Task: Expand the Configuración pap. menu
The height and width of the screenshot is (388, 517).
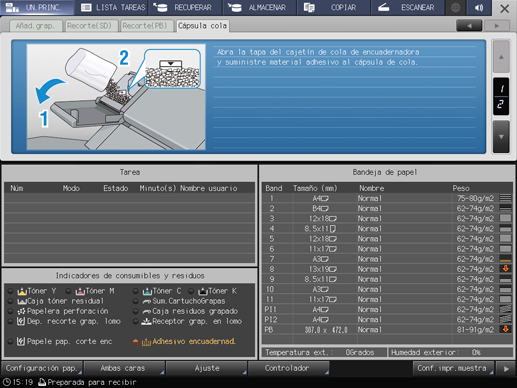Action: click(42, 368)
